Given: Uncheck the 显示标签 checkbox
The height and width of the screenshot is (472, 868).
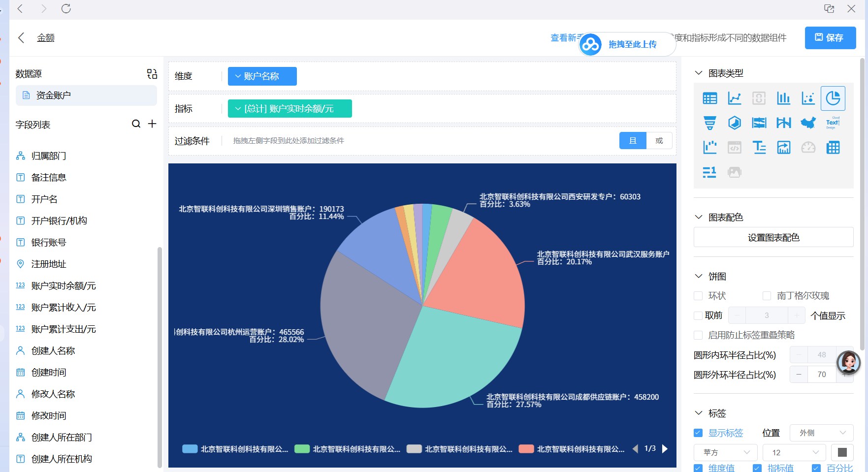Looking at the screenshot, I should [698, 433].
